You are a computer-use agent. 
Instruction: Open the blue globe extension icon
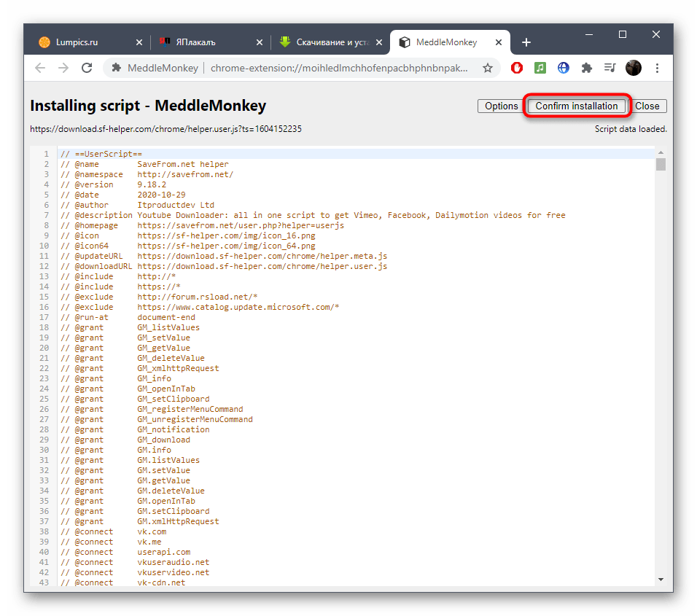tap(563, 68)
